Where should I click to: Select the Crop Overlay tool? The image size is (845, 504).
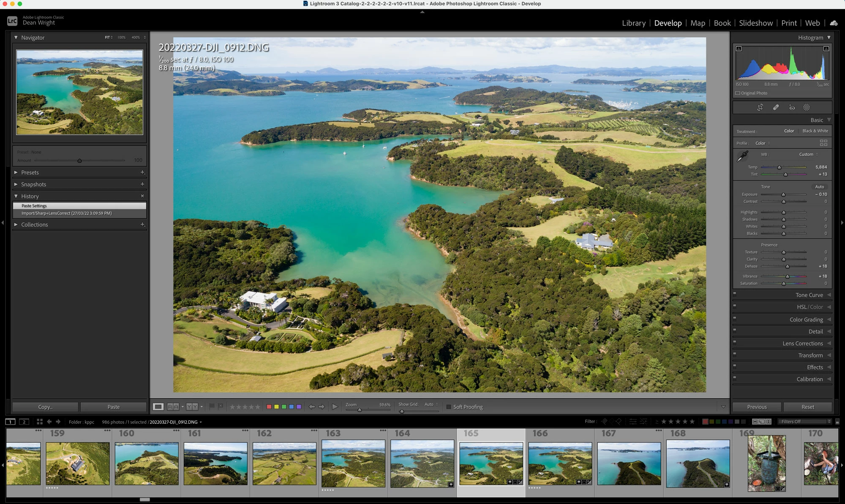tap(760, 107)
